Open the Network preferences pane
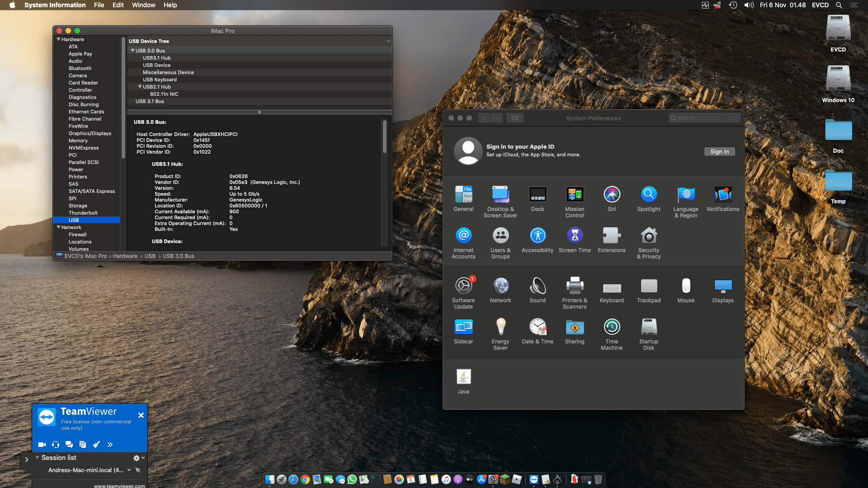This screenshot has height=488, width=868. click(x=500, y=290)
